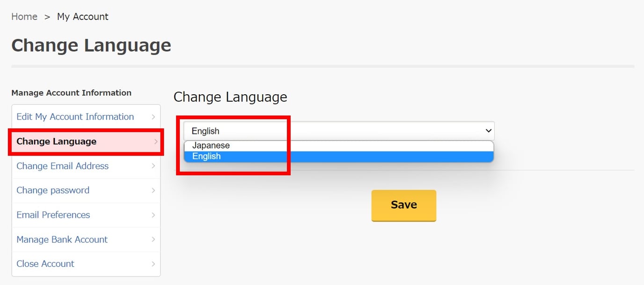Navigate to Home via breadcrumb
Image resolution: width=644 pixels, height=285 pixels.
coord(24,16)
